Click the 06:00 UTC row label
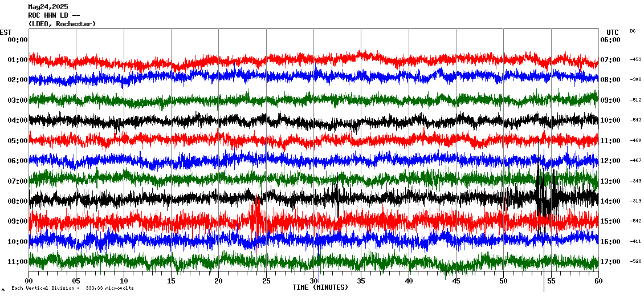This screenshot has width=644, height=296. click(x=610, y=40)
